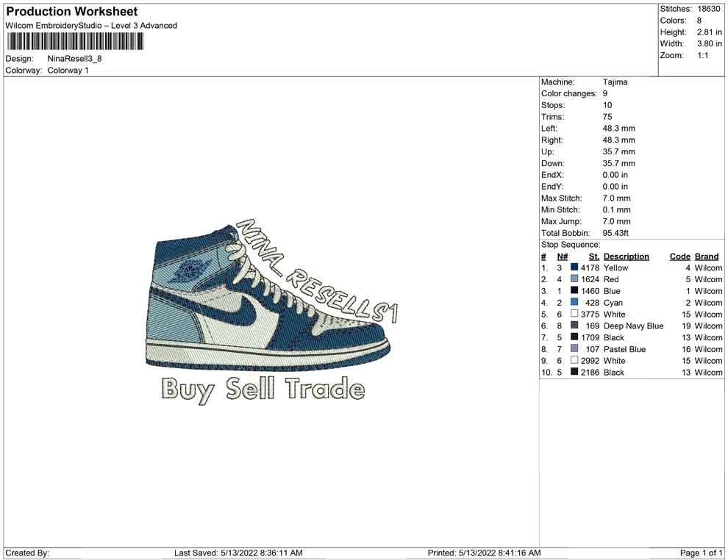Select the 'Stop Sequence:' label
Viewport: 728px width, 560px height.
[x=571, y=245]
